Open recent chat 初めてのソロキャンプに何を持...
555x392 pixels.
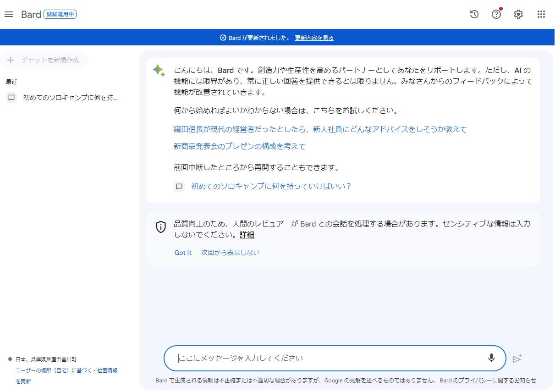[x=71, y=98]
